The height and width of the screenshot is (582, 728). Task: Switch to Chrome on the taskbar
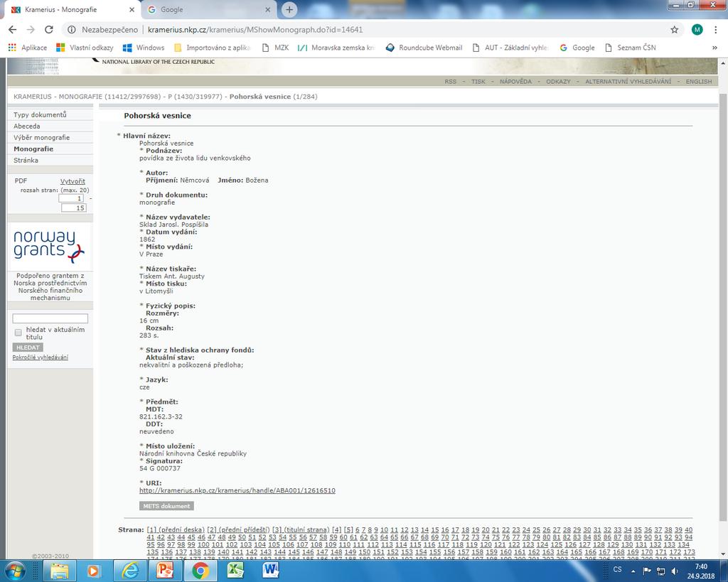click(x=200, y=571)
